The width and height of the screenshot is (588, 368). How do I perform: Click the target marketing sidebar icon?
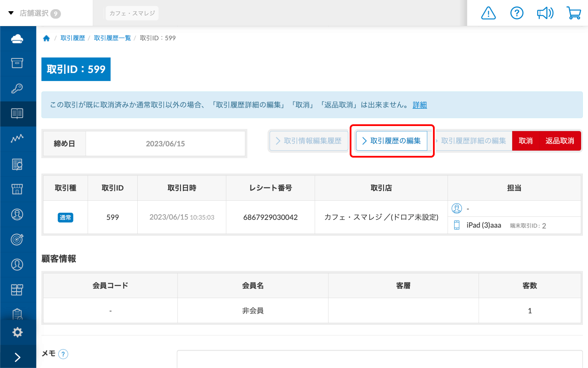(x=17, y=239)
